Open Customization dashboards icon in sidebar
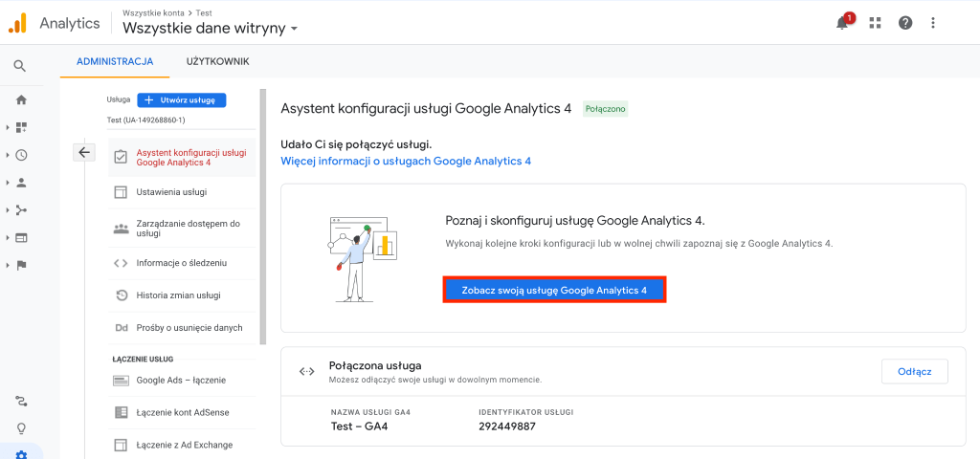Viewport: 980px width, 459px height. tap(21, 127)
